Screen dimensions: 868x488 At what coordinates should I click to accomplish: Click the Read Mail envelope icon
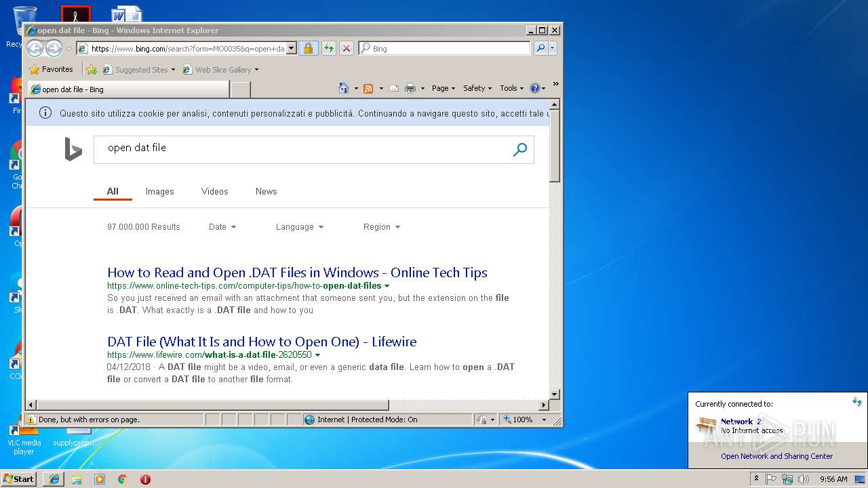pyautogui.click(x=393, y=88)
